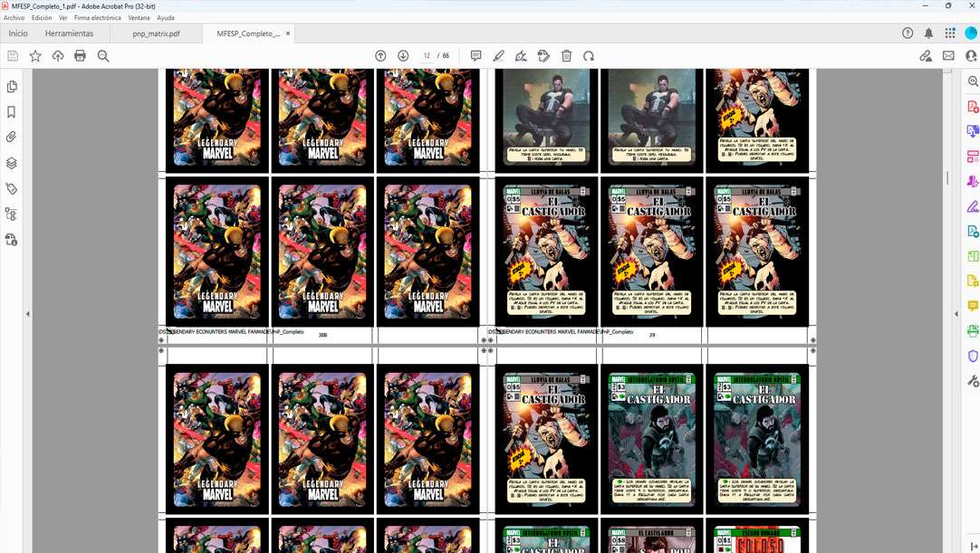Screen dimensions: 980x553
Task: Delete page with the trash can icon
Action: tap(566, 56)
